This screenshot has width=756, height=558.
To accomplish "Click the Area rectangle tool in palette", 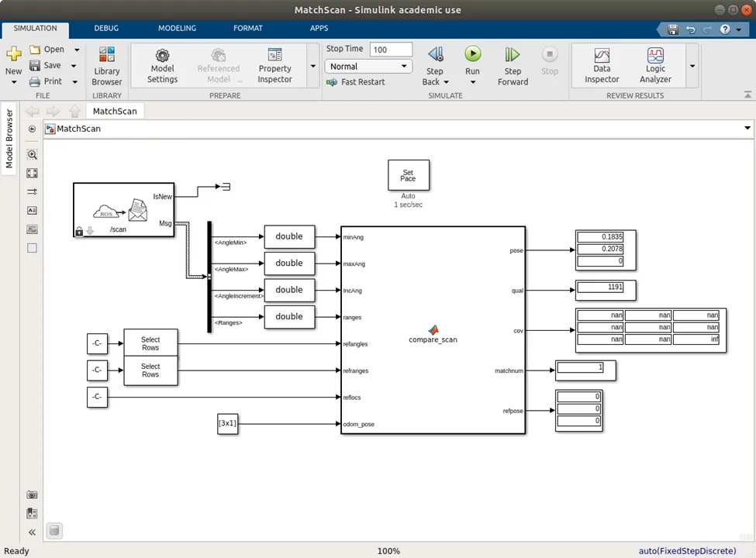I will click(32, 248).
